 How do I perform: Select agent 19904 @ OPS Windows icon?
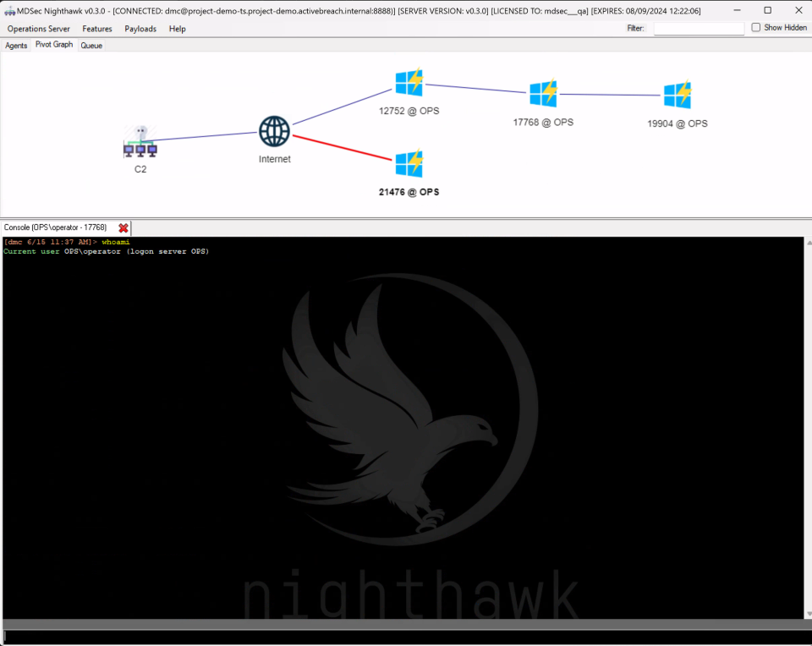(x=678, y=95)
